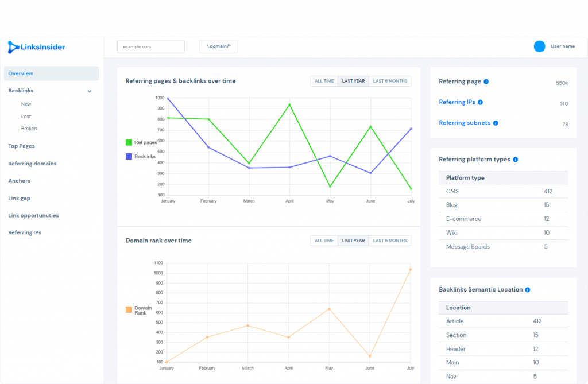Click the example.com domain input field
Image resolution: width=588 pixels, height=384 pixels.
[x=151, y=47]
